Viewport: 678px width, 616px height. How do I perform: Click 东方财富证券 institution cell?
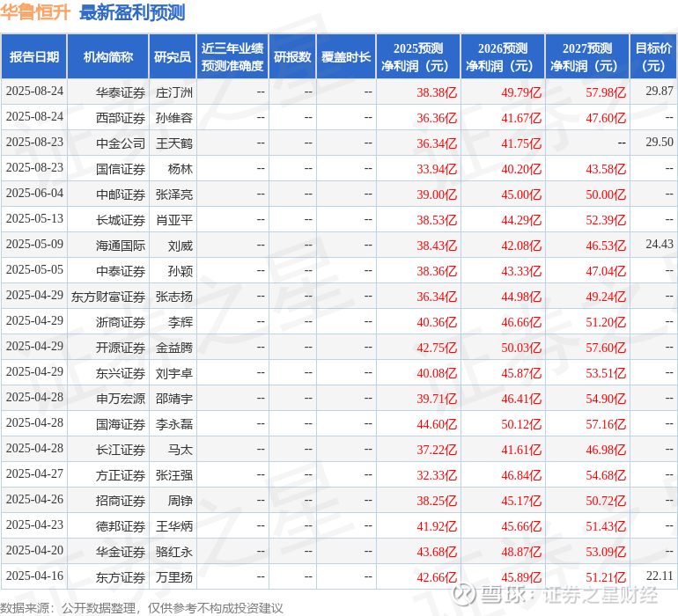coord(108,296)
